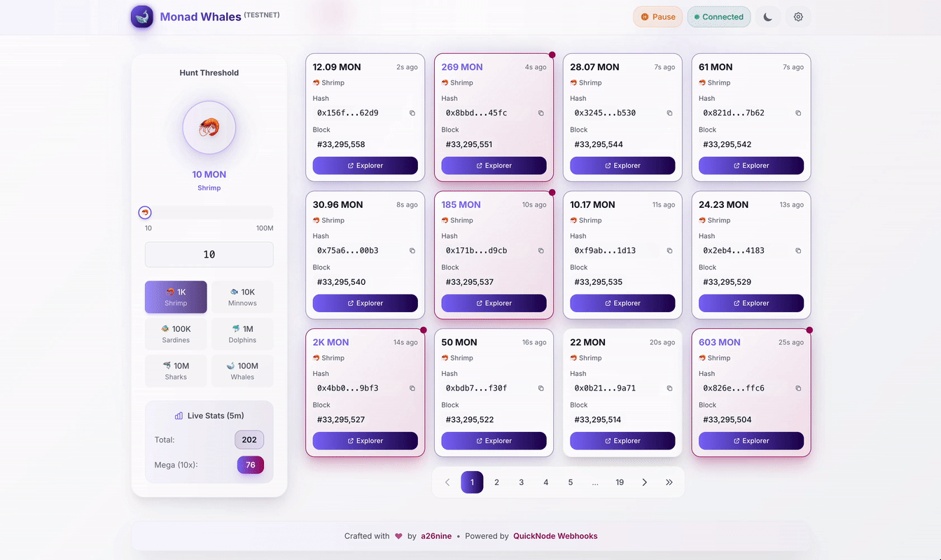Image resolution: width=941 pixels, height=560 pixels.
Task: Pause the live transaction feed
Action: point(657,17)
